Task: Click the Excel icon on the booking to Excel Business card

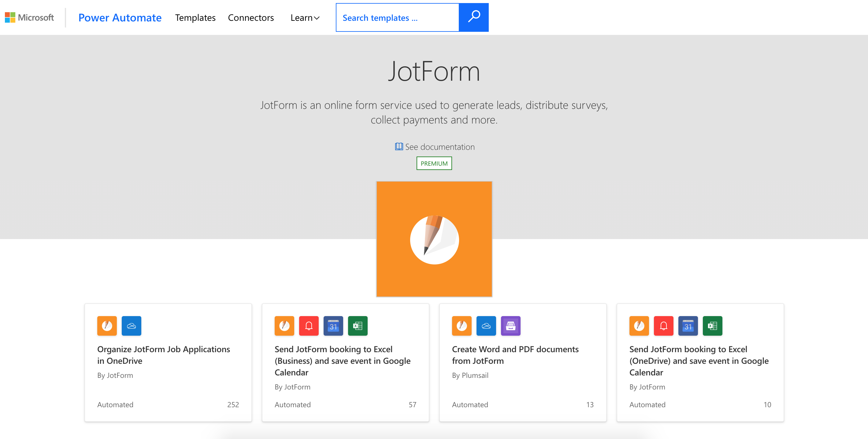Action: click(358, 326)
